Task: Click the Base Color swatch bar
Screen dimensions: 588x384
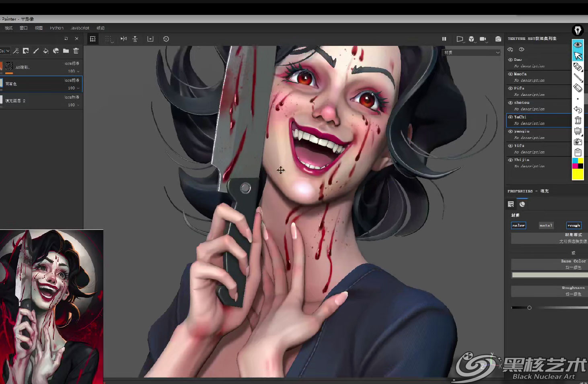Action: [x=549, y=275]
